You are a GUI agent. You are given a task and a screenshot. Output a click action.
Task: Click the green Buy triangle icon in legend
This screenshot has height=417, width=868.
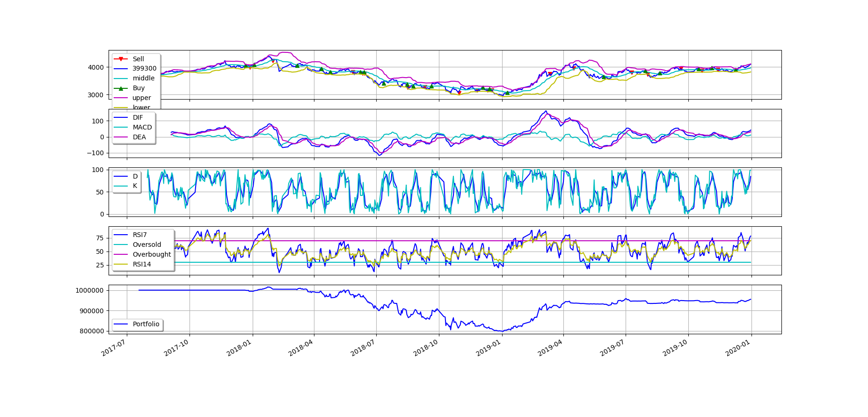tap(121, 88)
